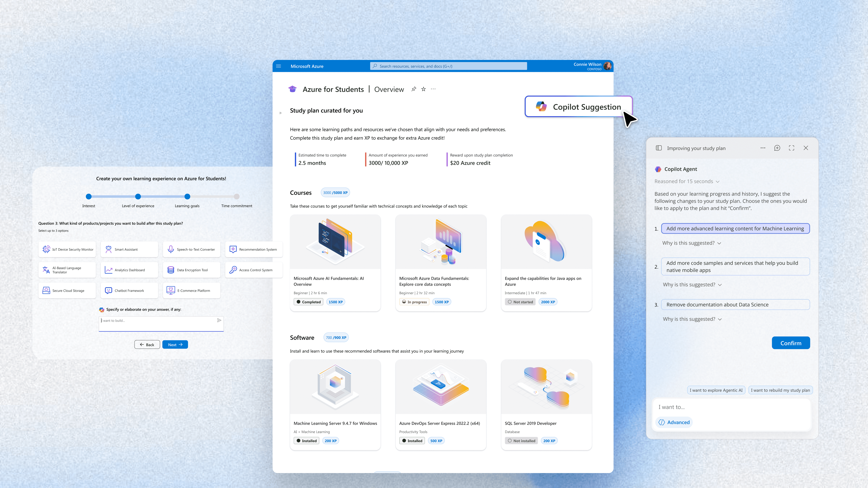
Task: Select the Smart Assistant option
Action: coord(129,249)
